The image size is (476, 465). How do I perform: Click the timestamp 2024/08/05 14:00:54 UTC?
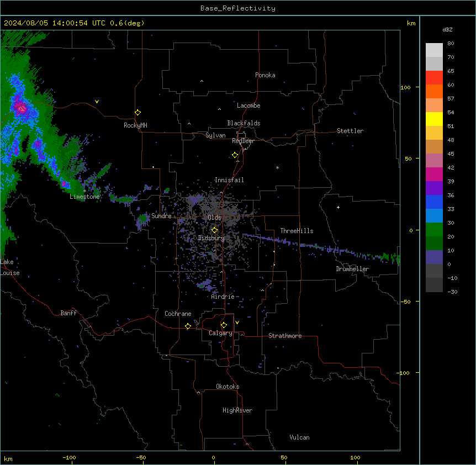coord(54,23)
